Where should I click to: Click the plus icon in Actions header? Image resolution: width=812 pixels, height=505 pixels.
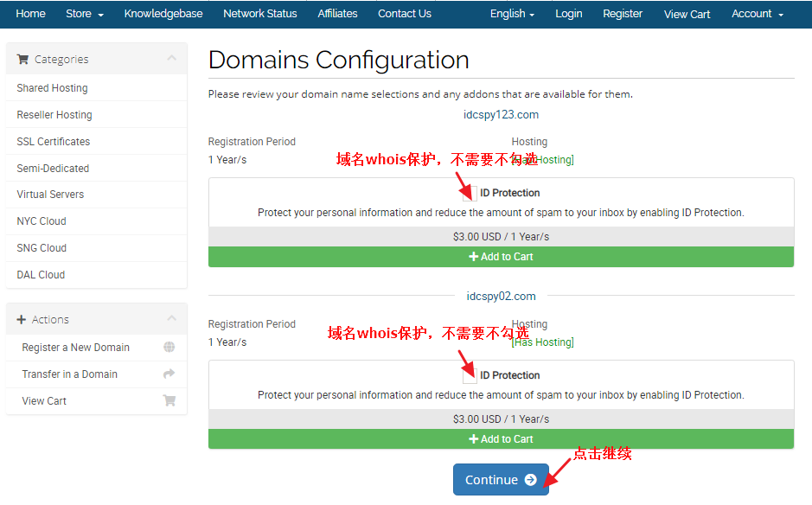pos(22,320)
